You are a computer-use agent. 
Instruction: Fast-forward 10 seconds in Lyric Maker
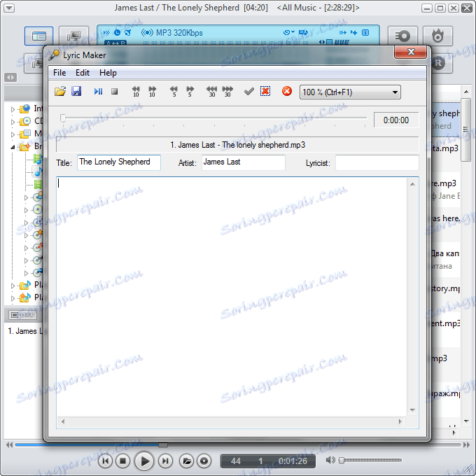tap(152, 92)
